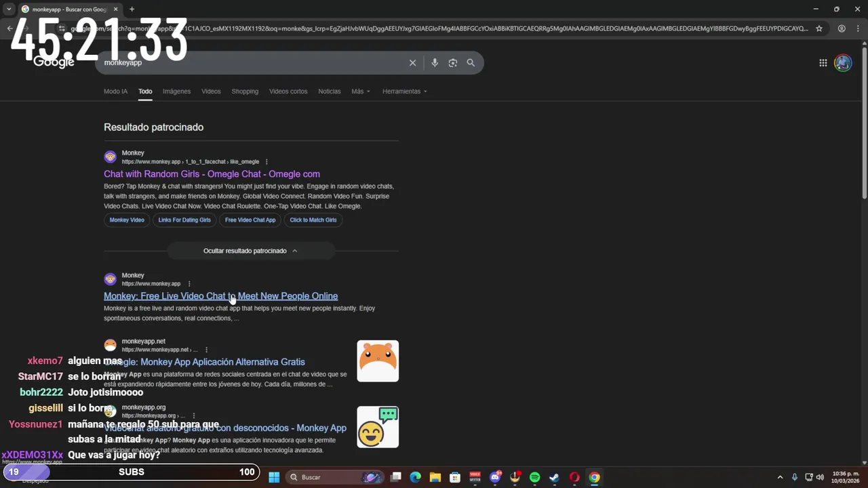Image resolution: width=868 pixels, height=488 pixels.
Task: Clear the search box with the X icon
Action: point(412,62)
